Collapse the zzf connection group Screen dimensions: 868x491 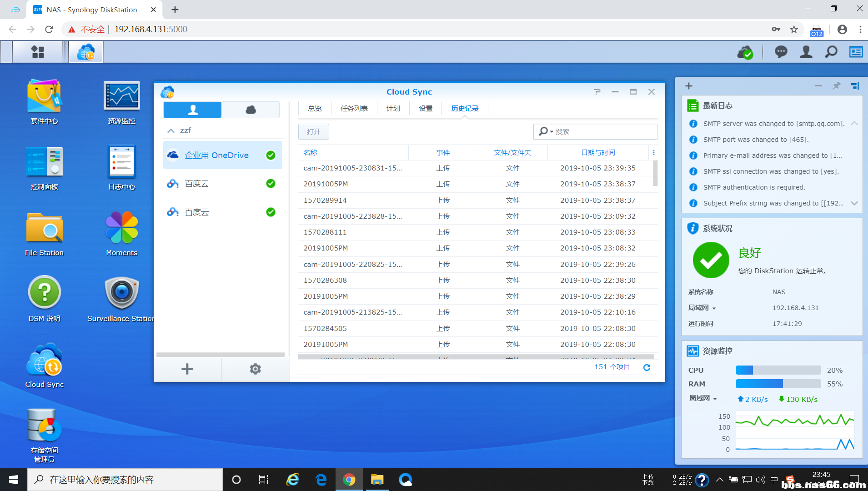click(171, 130)
